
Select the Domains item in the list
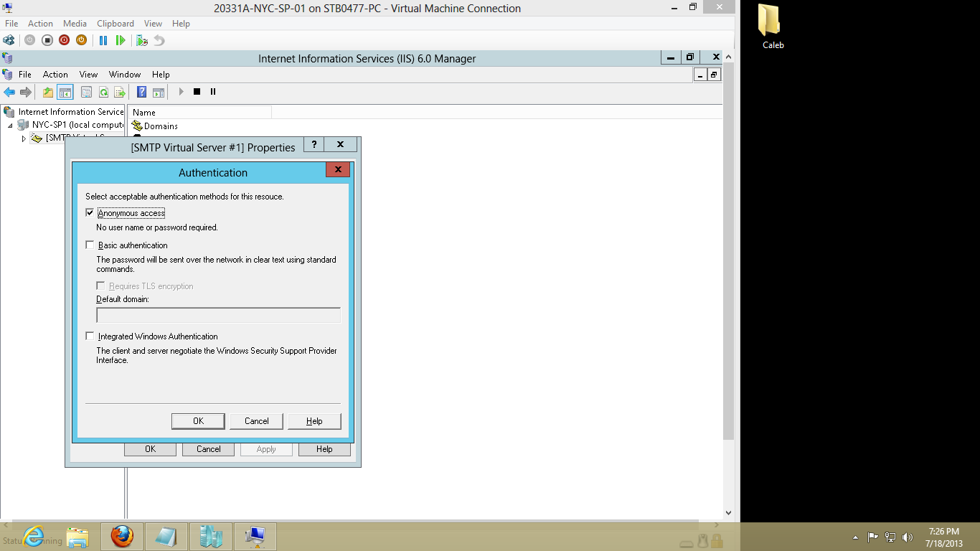pyautogui.click(x=155, y=126)
